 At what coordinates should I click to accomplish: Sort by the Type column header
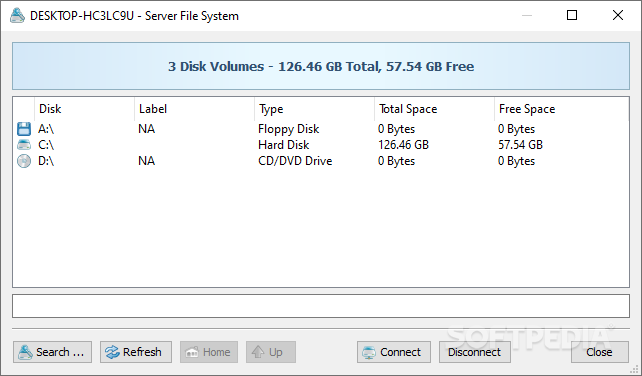[x=314, y=109]
